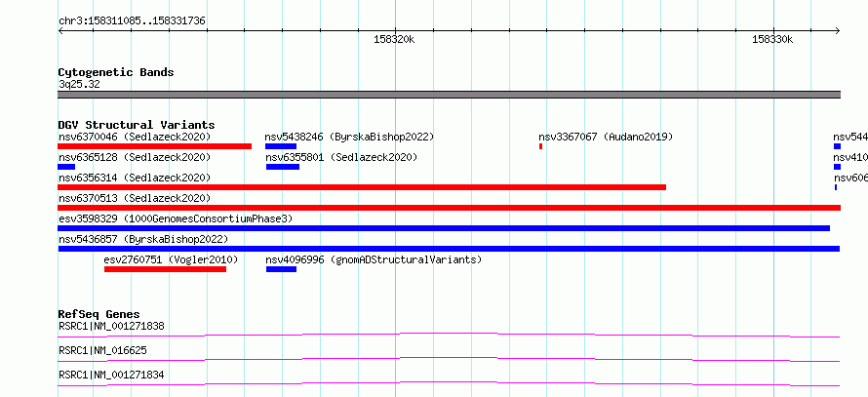Viewport: 868px width, 397px height.
Task: Click the RSRC1|NM_016625 transcript label
Action: click(x=102, y=350)
